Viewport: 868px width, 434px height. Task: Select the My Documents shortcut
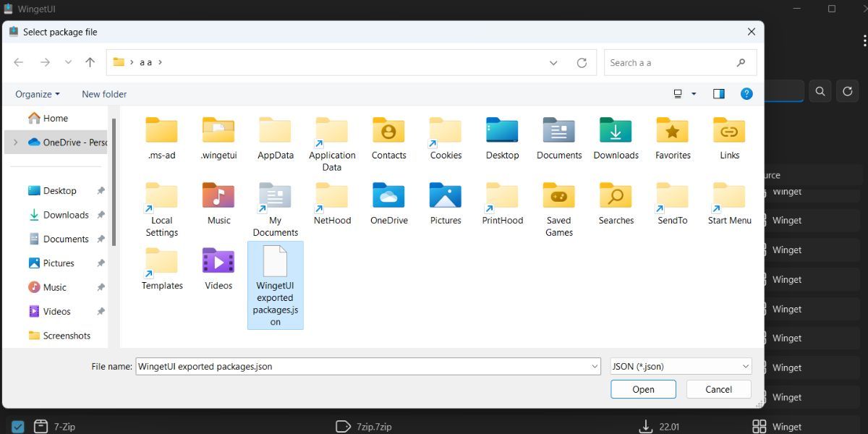(x=275, y=210)
